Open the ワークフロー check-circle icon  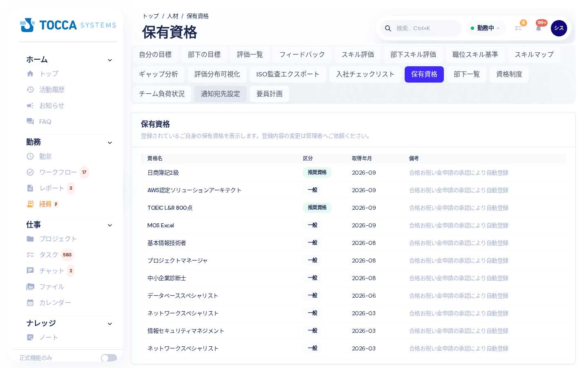pyautogui.click(x=30, y=172)
